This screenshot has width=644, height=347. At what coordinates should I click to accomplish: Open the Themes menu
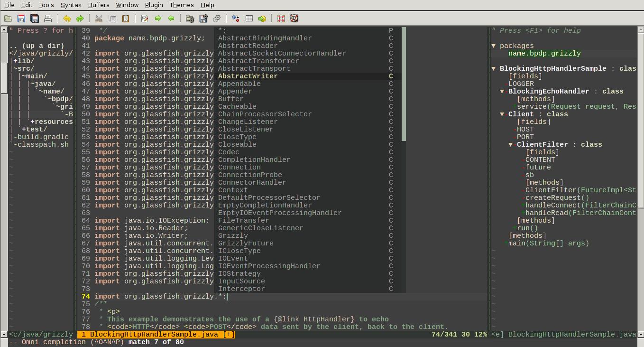(x=182, y=5)
